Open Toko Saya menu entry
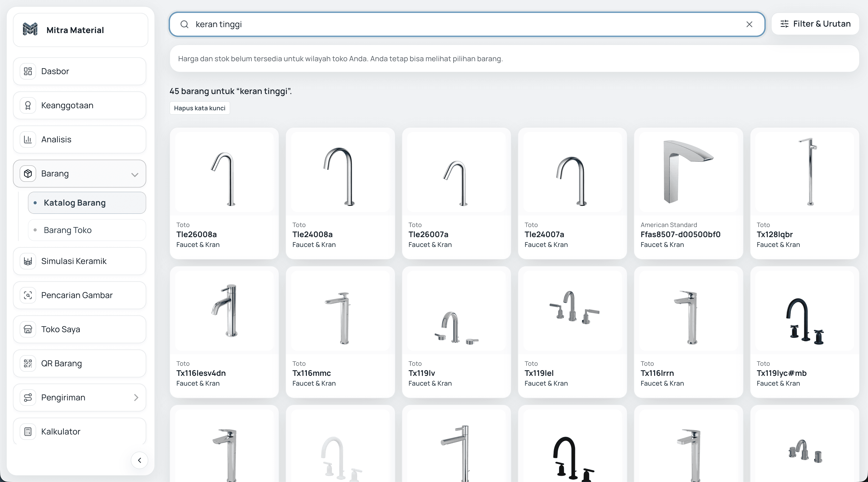Screen dimensions: 868x482 click(80, 329)
